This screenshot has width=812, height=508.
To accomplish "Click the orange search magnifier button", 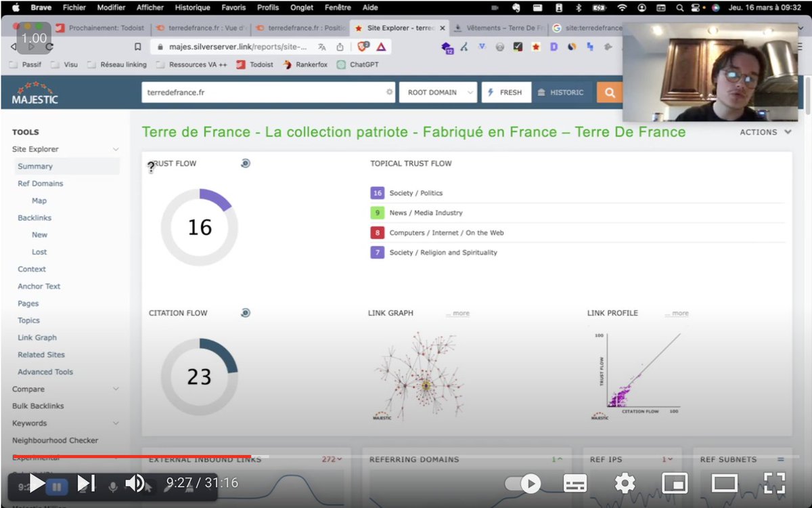I will pos(608,91).
